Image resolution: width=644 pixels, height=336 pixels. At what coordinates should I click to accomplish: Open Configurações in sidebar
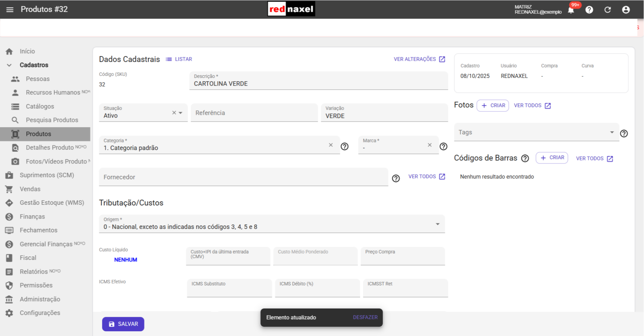(45, 313)
